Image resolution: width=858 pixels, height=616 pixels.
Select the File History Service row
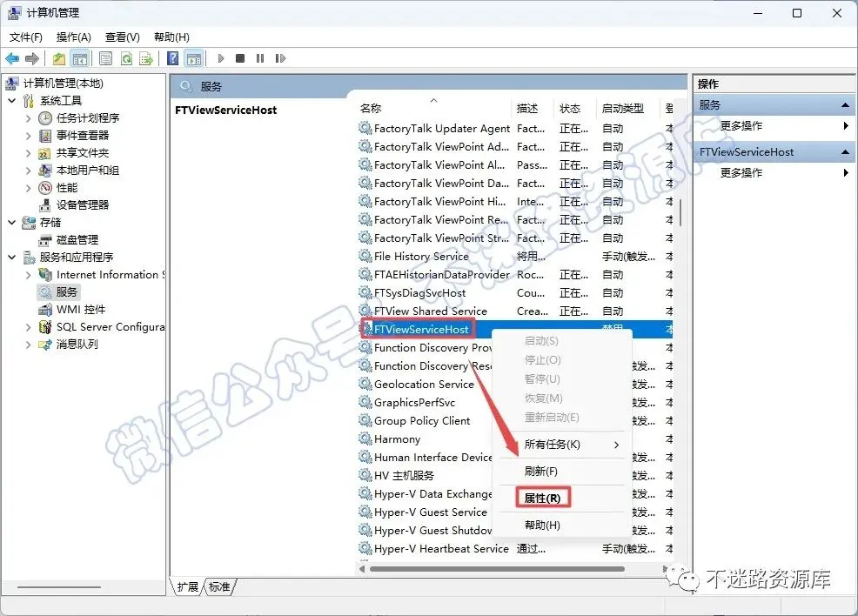(515, 256)
